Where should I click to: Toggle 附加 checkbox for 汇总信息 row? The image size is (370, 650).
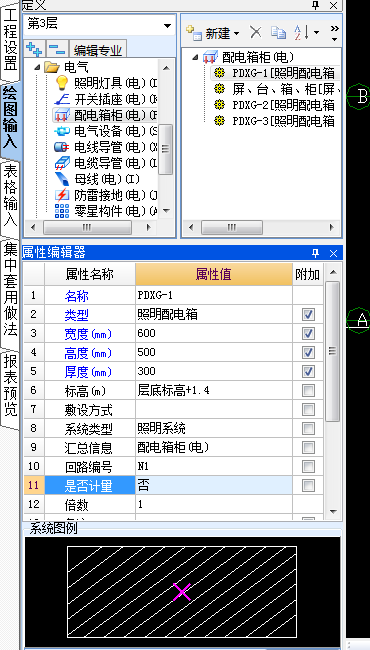pos(308,447)
